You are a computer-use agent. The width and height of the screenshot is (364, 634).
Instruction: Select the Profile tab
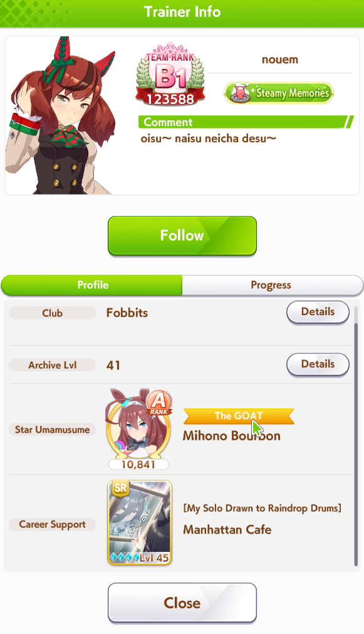(x=93, y=285)
